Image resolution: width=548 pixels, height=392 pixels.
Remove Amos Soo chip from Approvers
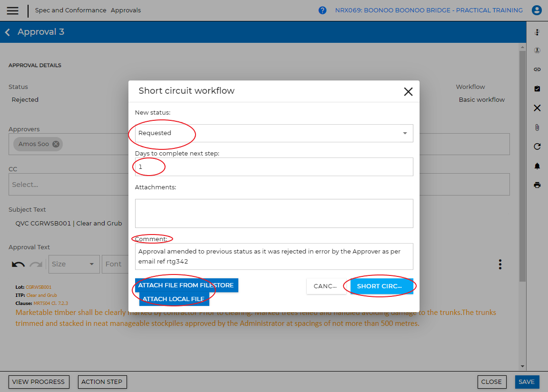(x=56, y=144)
